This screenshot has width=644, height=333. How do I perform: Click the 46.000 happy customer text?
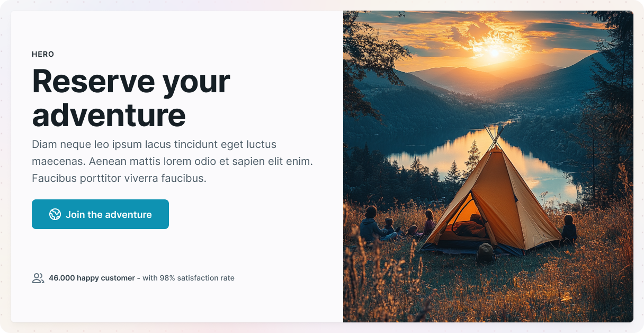(94, 278)
